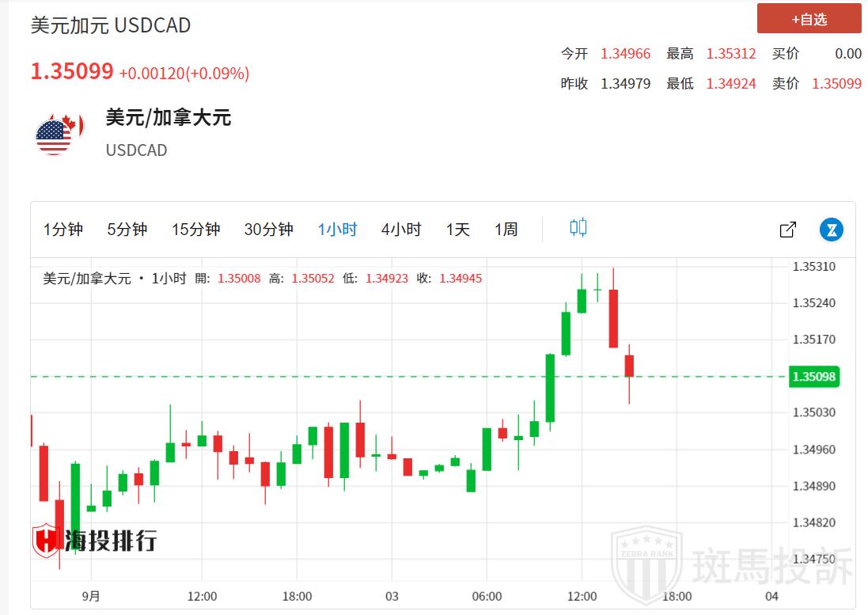The image size is (868, 615).
Task: Click the 1.35310 price axis label
Action: tap(813, 267)
